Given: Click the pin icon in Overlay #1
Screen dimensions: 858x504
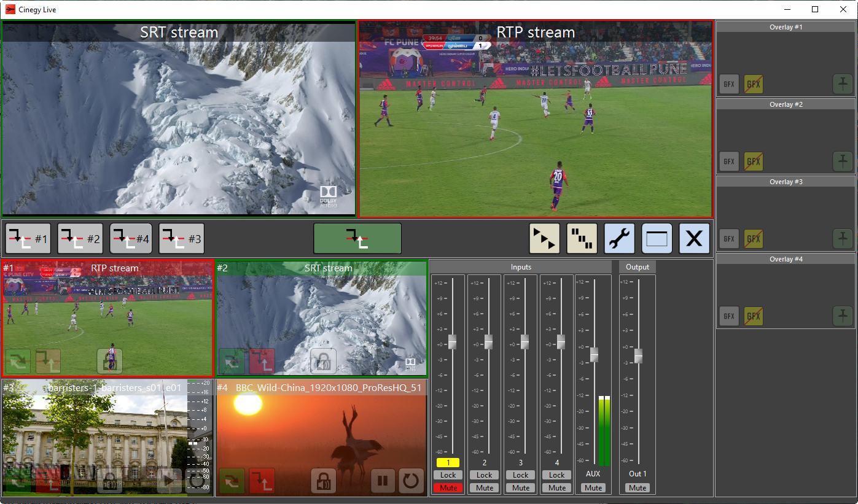Looking at the screenshot, I should pyautogui.click(x=843, y=84).
